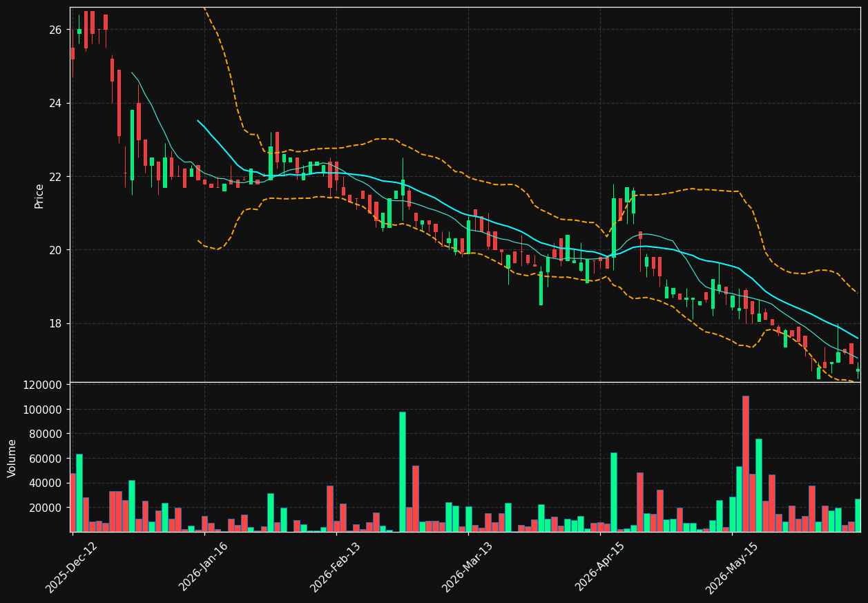Click the large green candlestick at 2026-Apr-15
The image size is (868, 603).
[x=614, y=228]
